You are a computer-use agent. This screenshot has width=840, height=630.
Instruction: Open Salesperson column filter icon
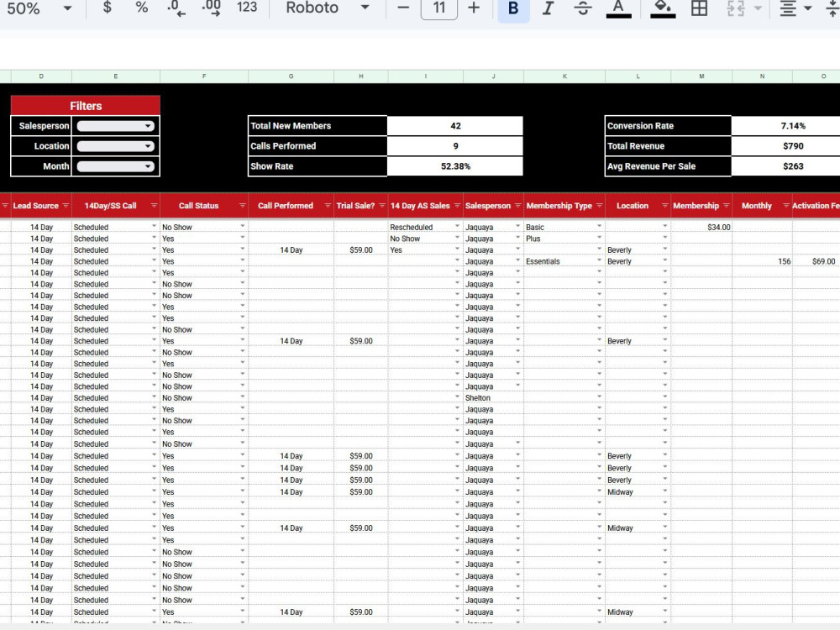517,206
